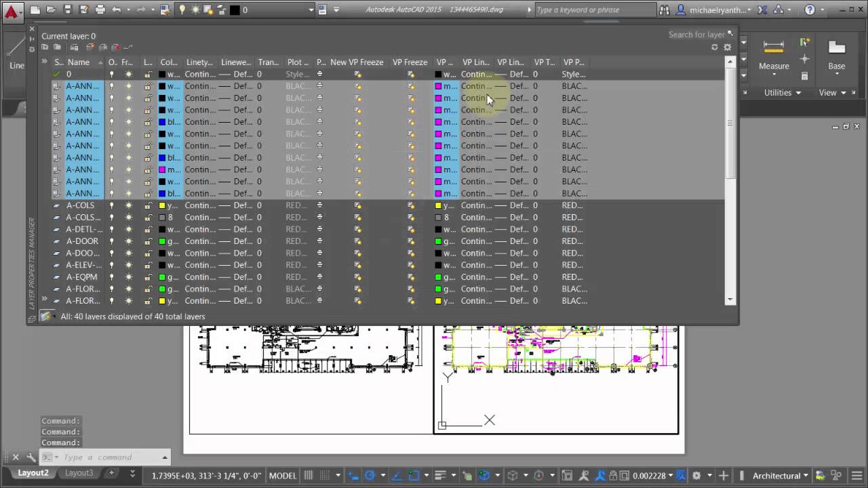The height and width of the screenshot is (488, 868).
Task: Click the command line customize wrench icon
Action: pyautogui.click(x=31, y=457)
